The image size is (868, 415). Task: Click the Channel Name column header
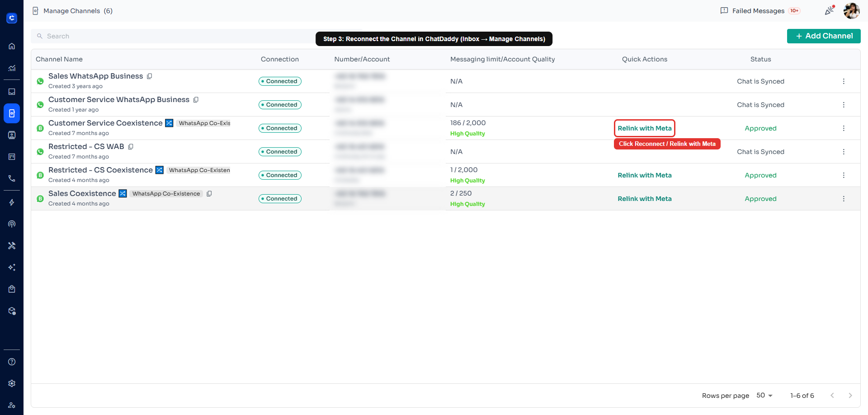59,59
